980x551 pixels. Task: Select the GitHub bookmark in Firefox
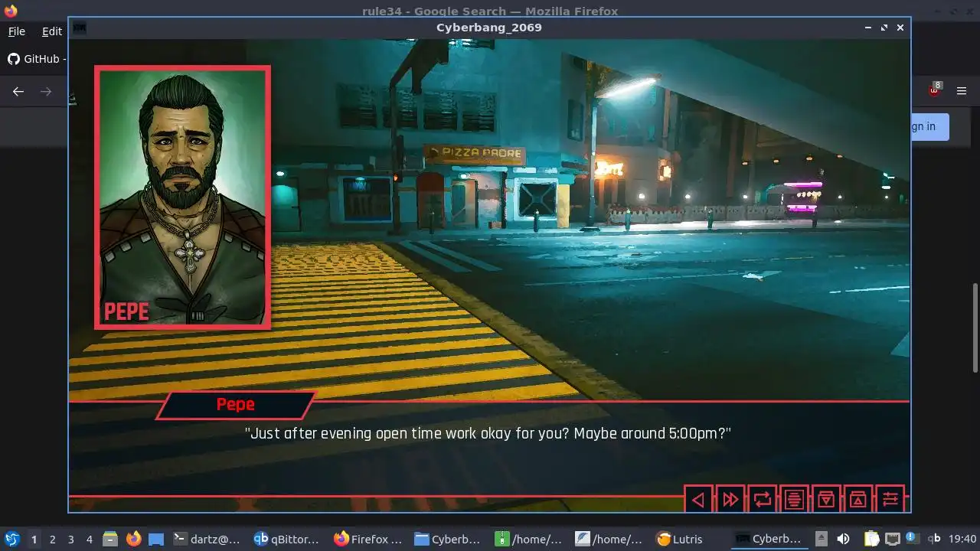coord(36,59)
